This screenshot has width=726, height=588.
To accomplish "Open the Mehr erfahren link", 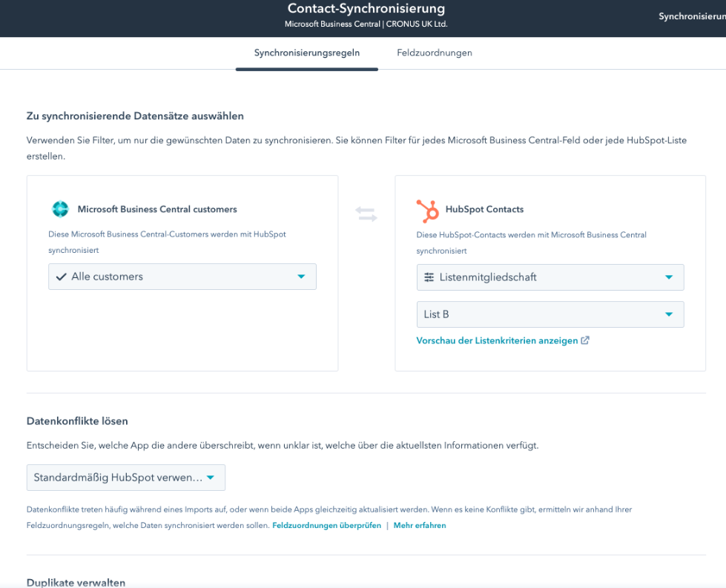I will (420, 526).
